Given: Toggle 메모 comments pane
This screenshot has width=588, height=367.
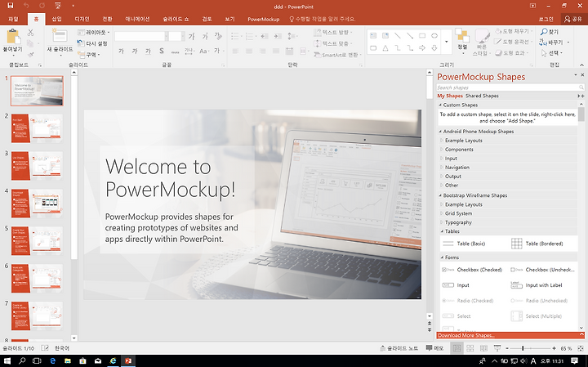Looking at the screenshot, I should [x=435, y=348].
